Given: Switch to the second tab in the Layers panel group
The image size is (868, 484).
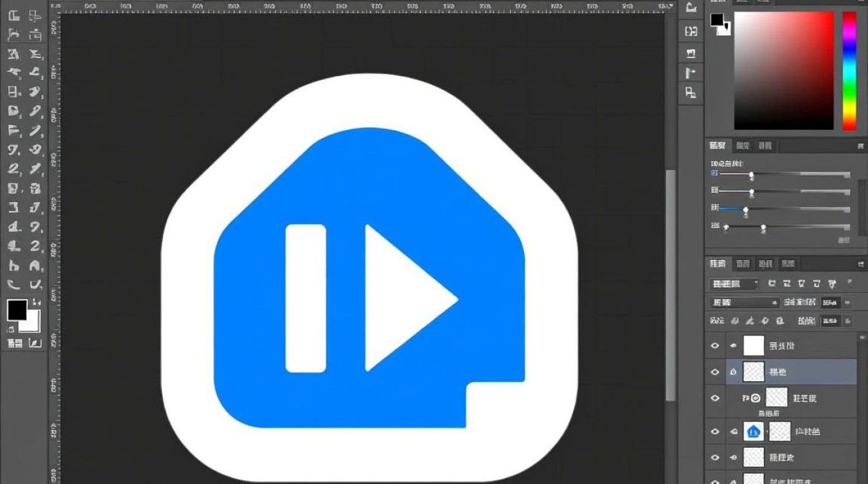Looking at the screenshot, I should 743,263.
